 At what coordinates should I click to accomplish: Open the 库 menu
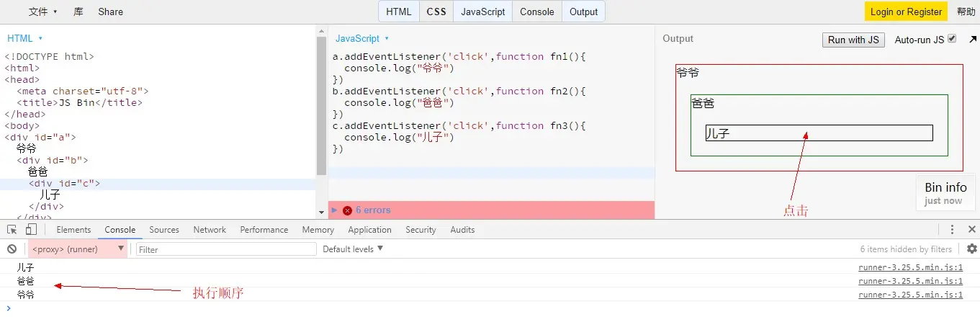pos(78,12)
